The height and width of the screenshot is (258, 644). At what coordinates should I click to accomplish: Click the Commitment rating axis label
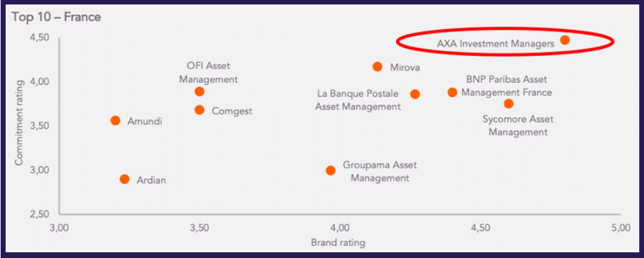[18, 123]
